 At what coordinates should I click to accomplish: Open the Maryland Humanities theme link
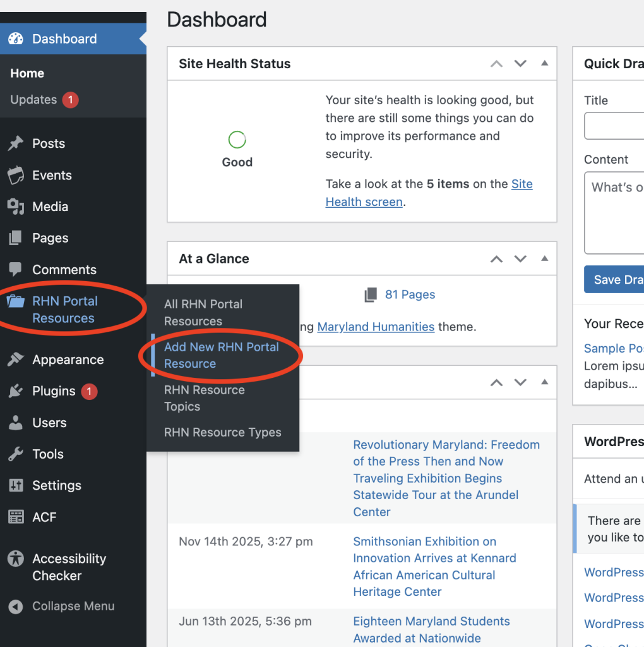point(376,327)
